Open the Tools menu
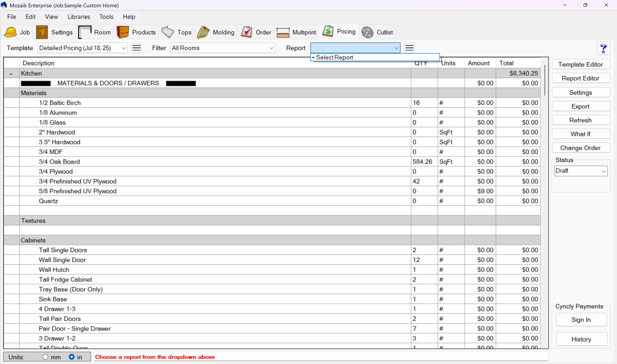617x364 pixels. pyautogui.click(x=106, y=17)
